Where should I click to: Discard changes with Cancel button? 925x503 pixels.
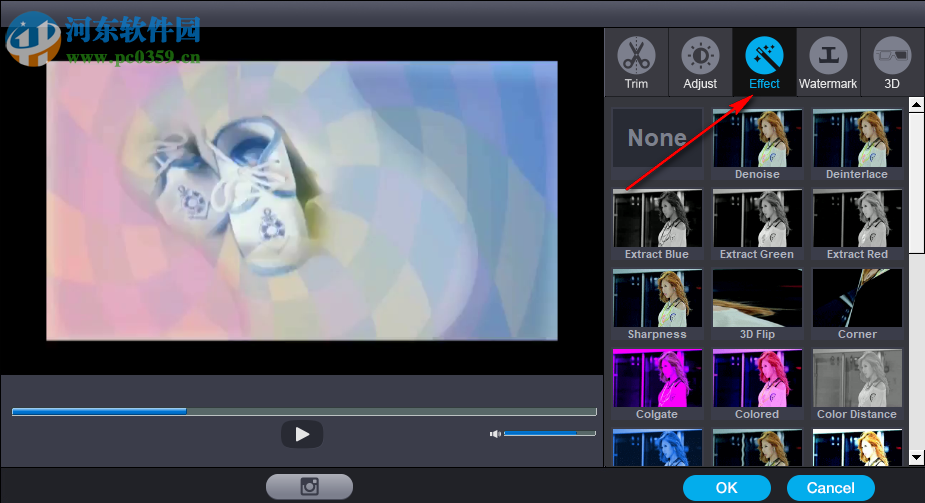(x=831, y=488)
